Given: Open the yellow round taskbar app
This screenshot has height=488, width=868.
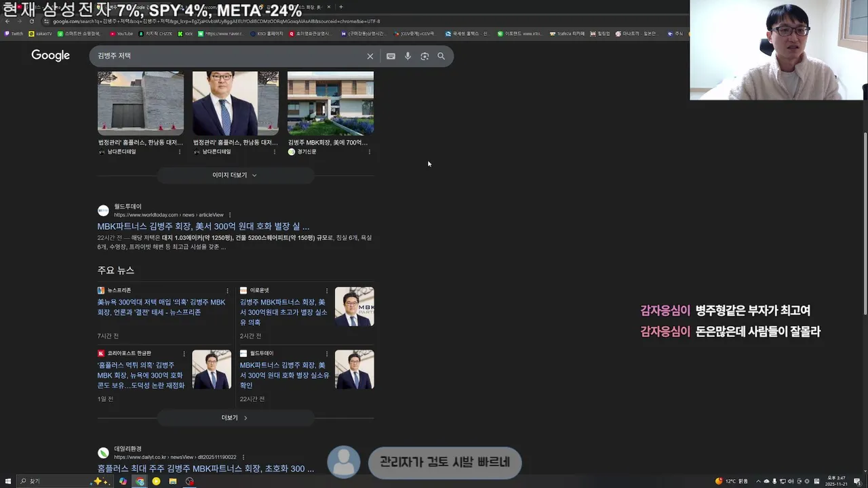Looking at the screenshot, I should 156,481.
